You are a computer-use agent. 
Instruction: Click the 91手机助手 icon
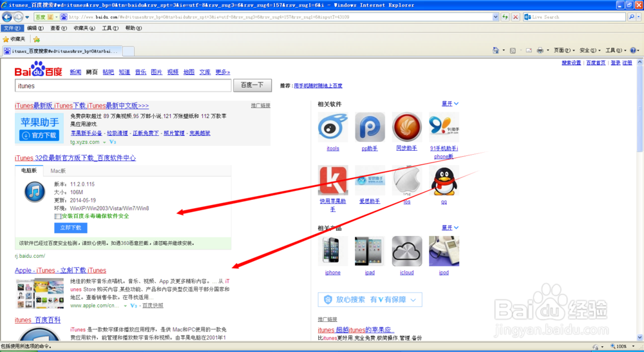[x=444, y=128]
